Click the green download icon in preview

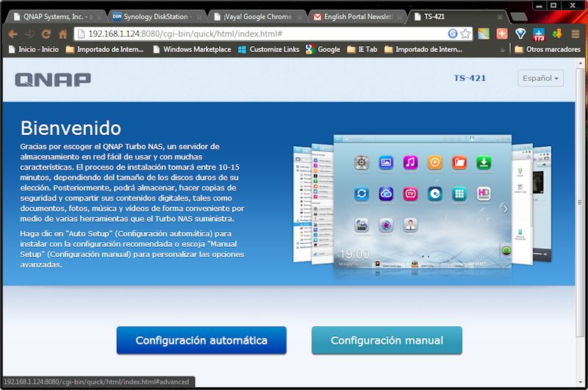(484, 162)
